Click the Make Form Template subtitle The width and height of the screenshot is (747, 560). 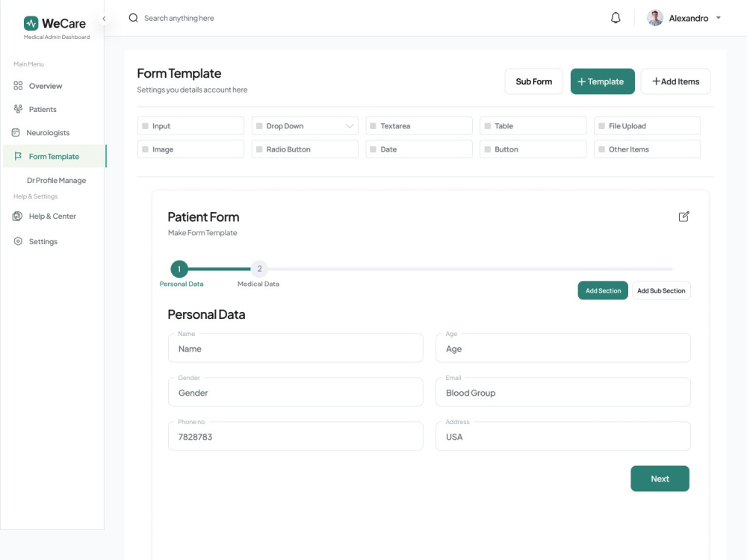202,233
